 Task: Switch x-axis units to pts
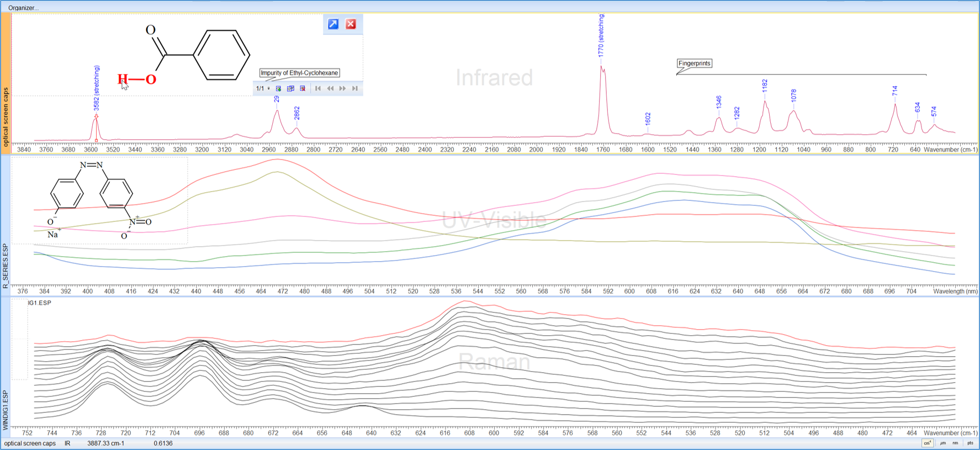[970, 443]
